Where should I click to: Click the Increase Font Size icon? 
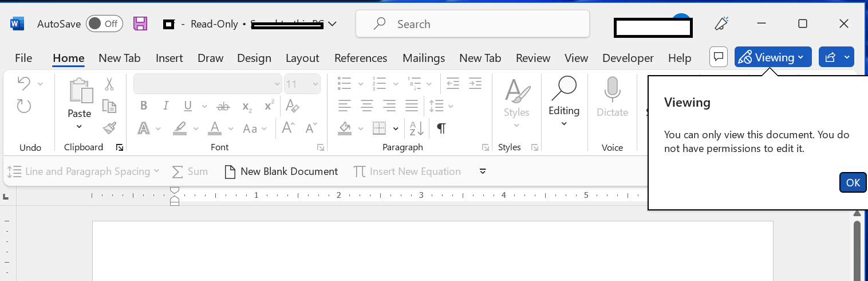pyautogui.click(x=289, y=128)
